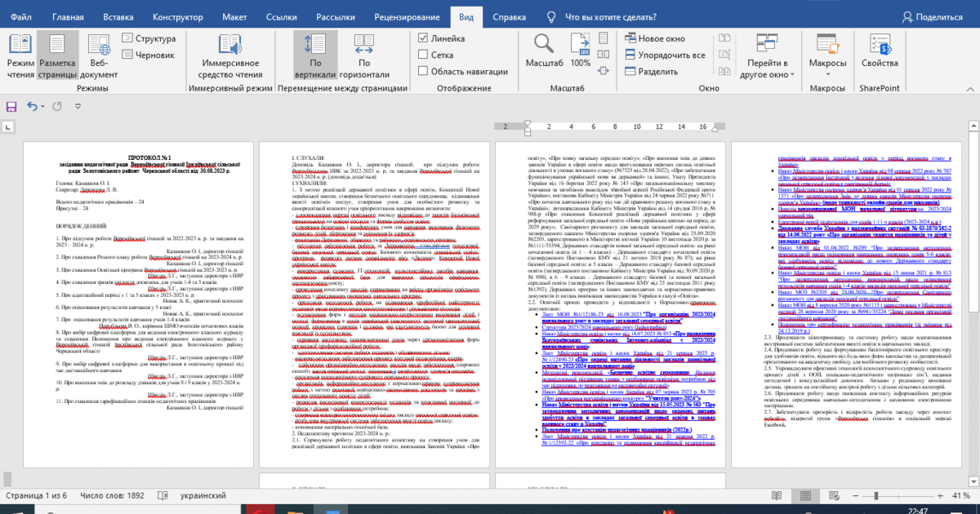Enable the Navigation Pane (Область навигации) checkbox

click(x=465, y=72)
